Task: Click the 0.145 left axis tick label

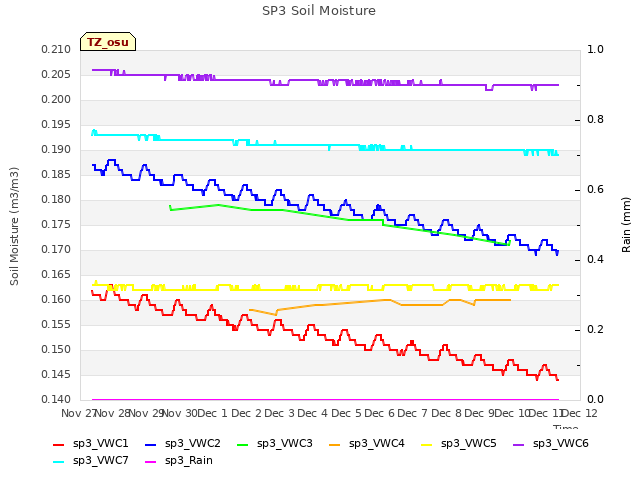Action: click(56, 374)
